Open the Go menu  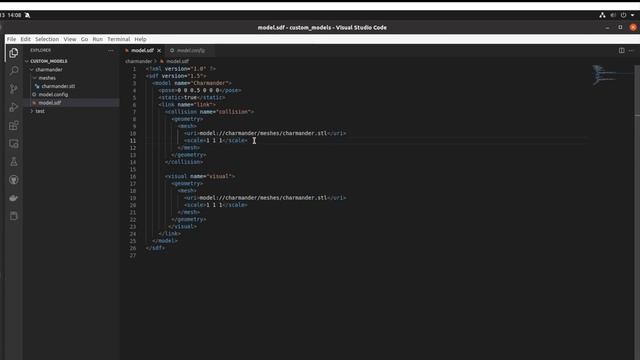click(84, 39)
